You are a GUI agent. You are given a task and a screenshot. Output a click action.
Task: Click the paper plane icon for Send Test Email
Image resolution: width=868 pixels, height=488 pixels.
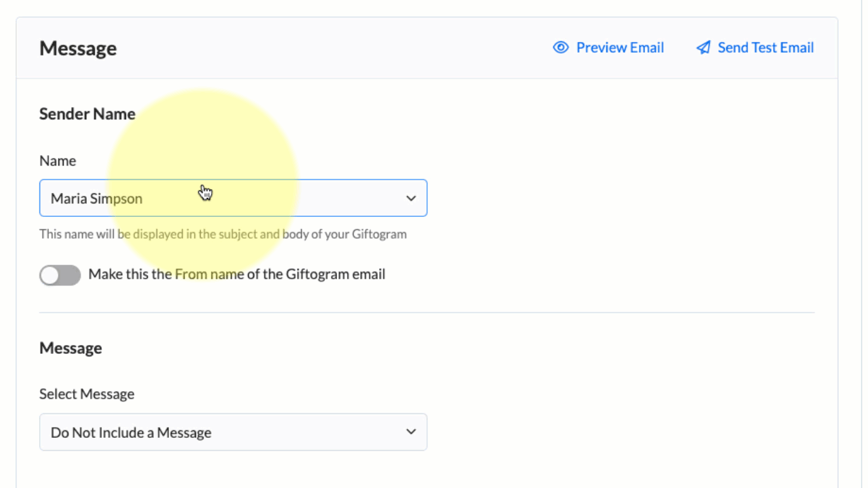coord(703,47)
